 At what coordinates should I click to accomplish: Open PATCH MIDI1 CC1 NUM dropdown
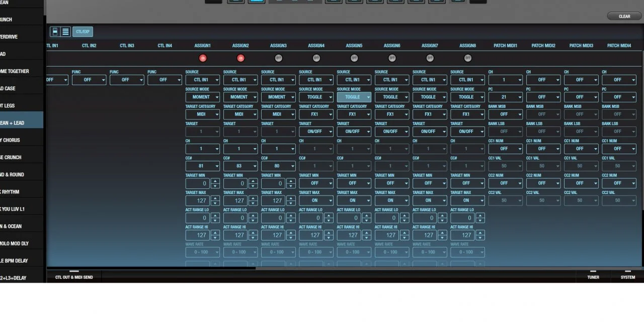[x=506, y=149]
